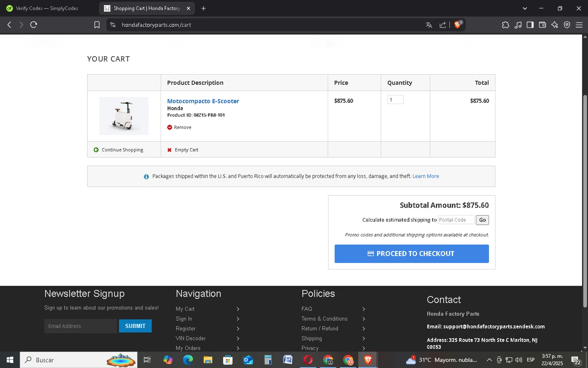The image size is (588, 368).
Task: Open Task View on the taskbar
Action: (x=147, y=360)
